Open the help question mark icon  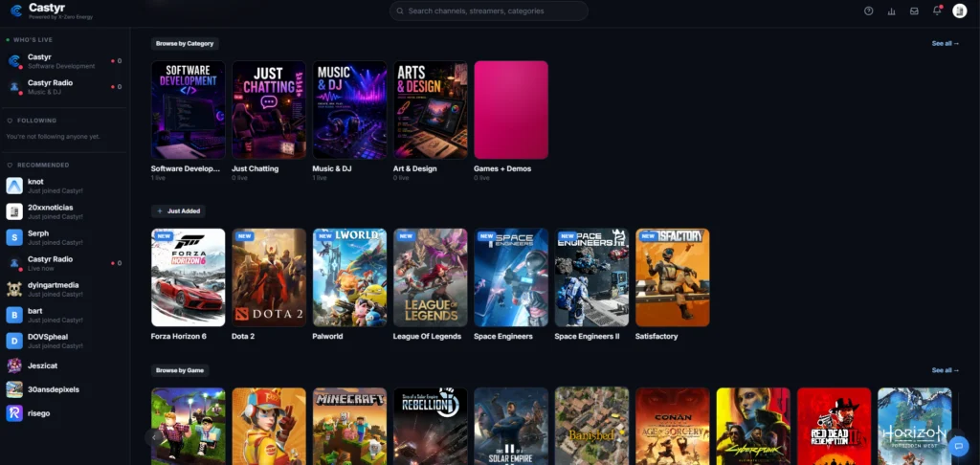tap(868, 11)
